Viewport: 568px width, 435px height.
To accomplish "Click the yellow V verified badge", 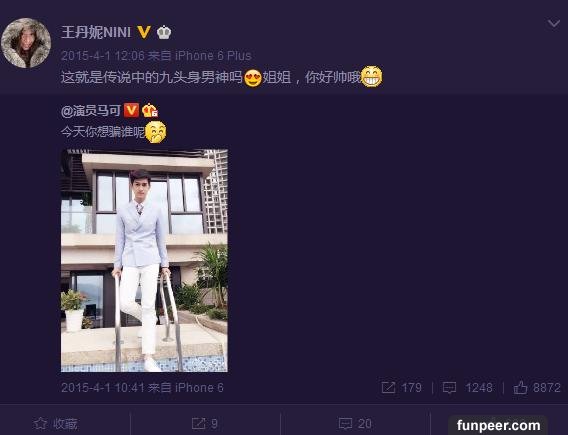I will coord(144,32).
